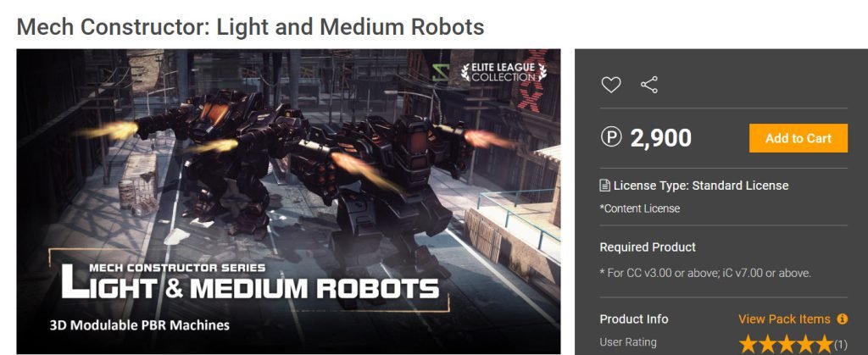This screenshot has height=355, width=868.
Task: Click the 2,900 price value
Action: 660,138
